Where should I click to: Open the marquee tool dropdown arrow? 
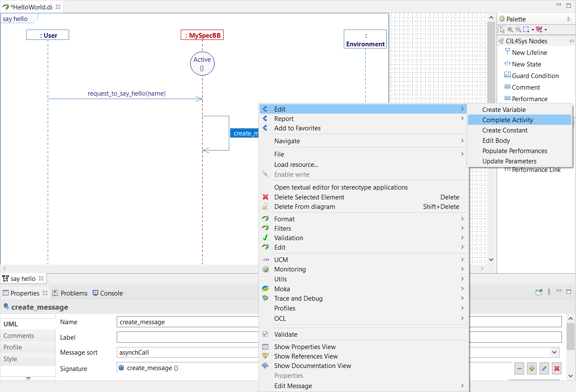pos(533,30)
